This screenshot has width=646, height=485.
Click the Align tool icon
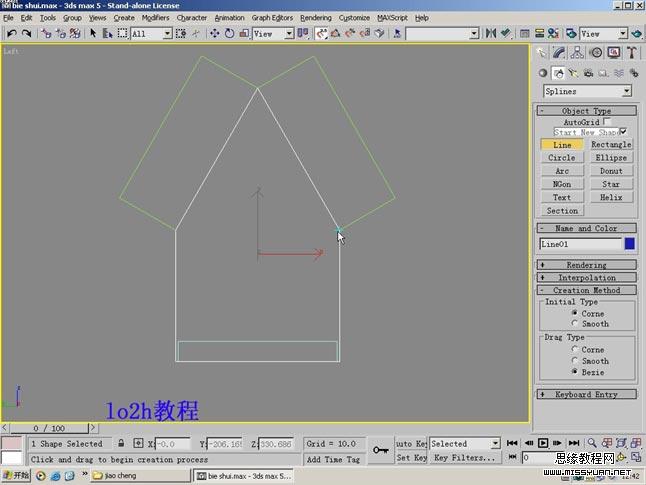click(506, 33)
